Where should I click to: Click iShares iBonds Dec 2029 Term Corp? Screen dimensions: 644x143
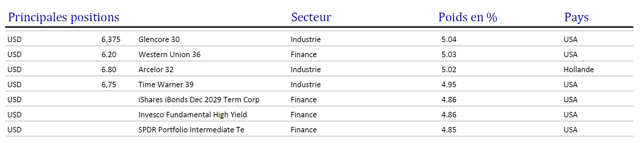coord(199,100)
